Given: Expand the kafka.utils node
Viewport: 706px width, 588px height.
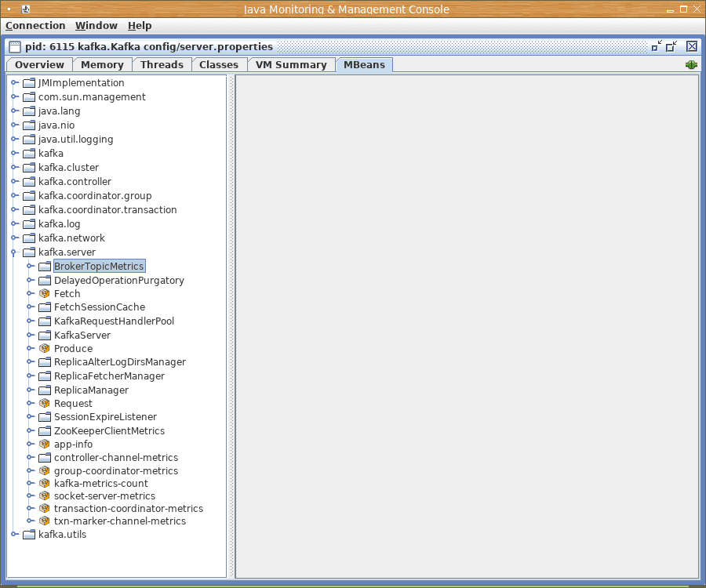Looking at the screenshot, I should [14, 534].
